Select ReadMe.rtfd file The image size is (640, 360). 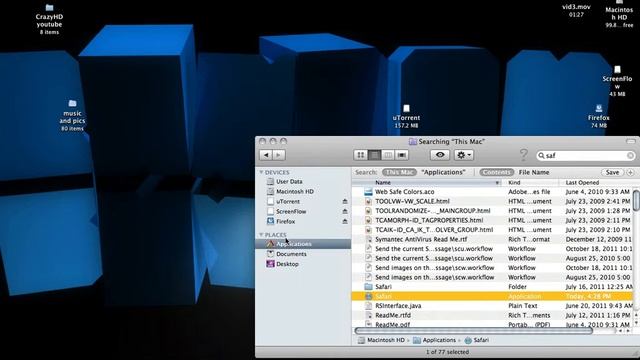[x=492, y=315]
